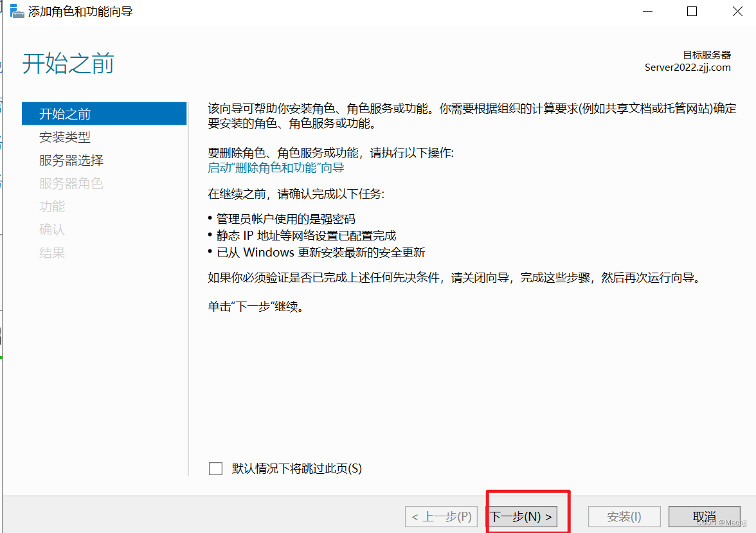Click the 上一步(P) button
The image size is (756, 533).
441,516
